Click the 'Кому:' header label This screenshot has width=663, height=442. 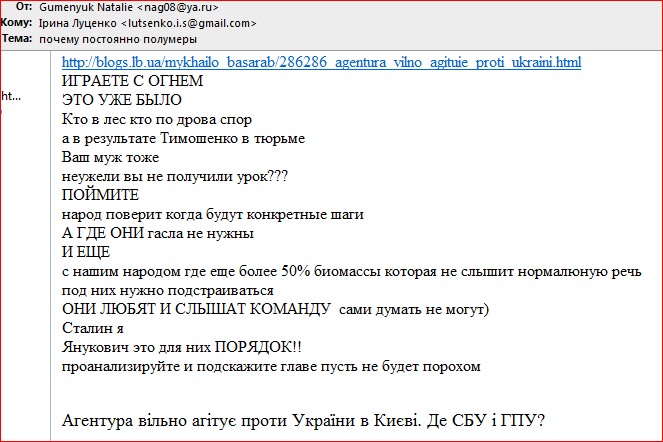(x=18, y=23)
